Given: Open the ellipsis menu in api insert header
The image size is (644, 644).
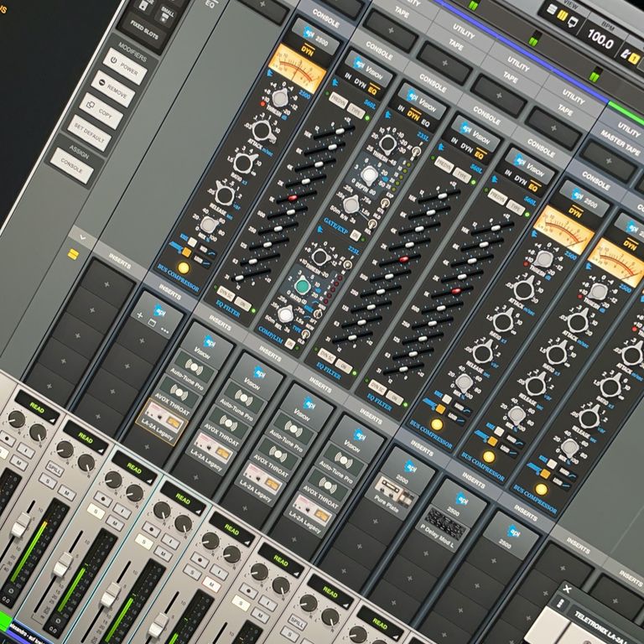Looking at the screenshot, I should [x=164, y=330].
